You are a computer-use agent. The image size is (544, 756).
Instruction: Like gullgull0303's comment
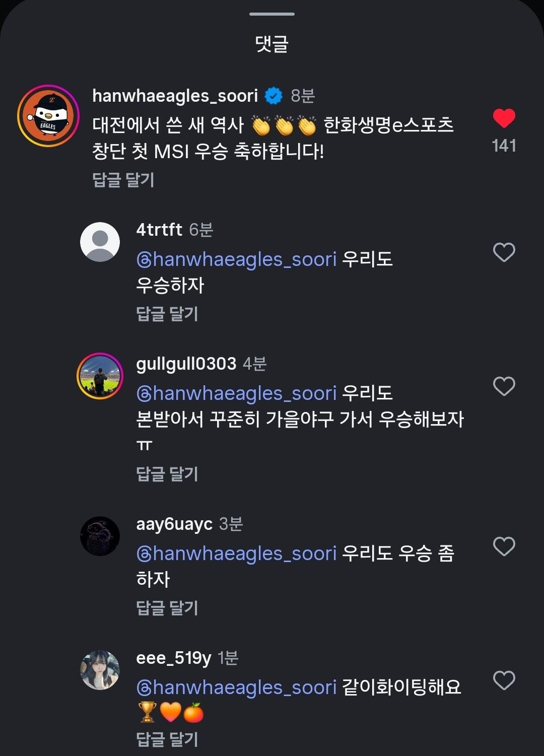click(x=504, y=386)
